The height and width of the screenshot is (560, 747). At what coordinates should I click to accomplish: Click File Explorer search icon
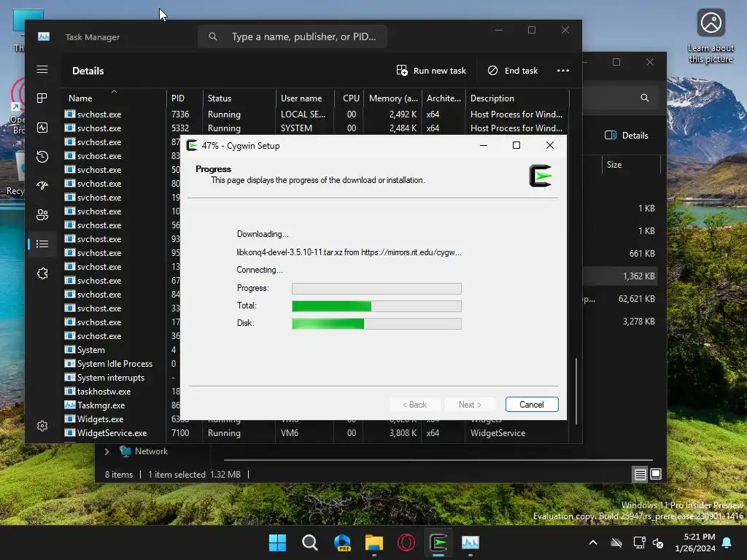click(x=645, y=98)
